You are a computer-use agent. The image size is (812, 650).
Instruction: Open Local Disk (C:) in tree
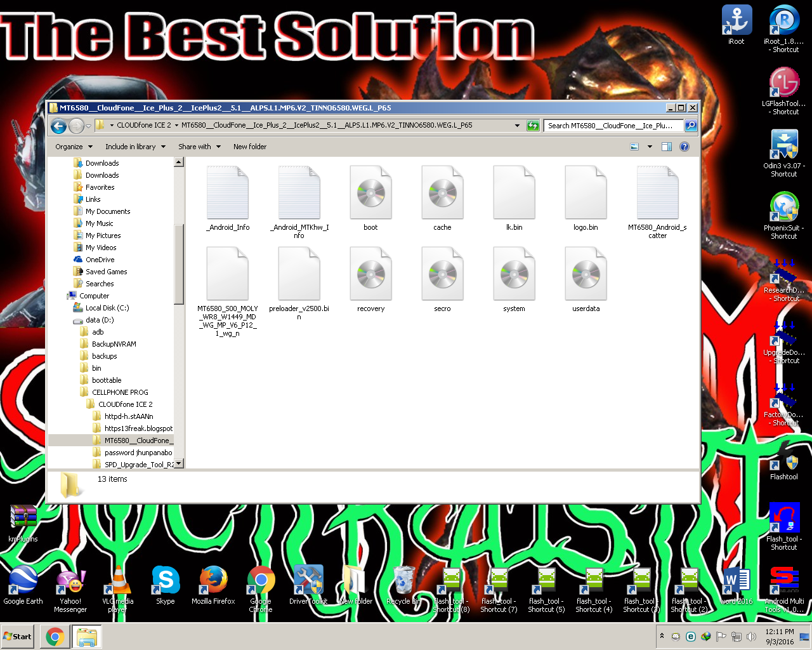pos(107,308)
